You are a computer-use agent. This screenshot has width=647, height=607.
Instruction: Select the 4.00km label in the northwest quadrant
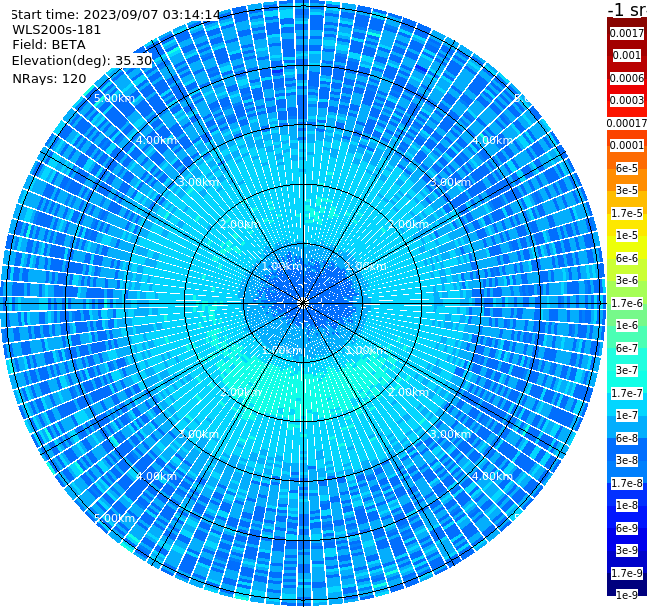tap(156, 140)
